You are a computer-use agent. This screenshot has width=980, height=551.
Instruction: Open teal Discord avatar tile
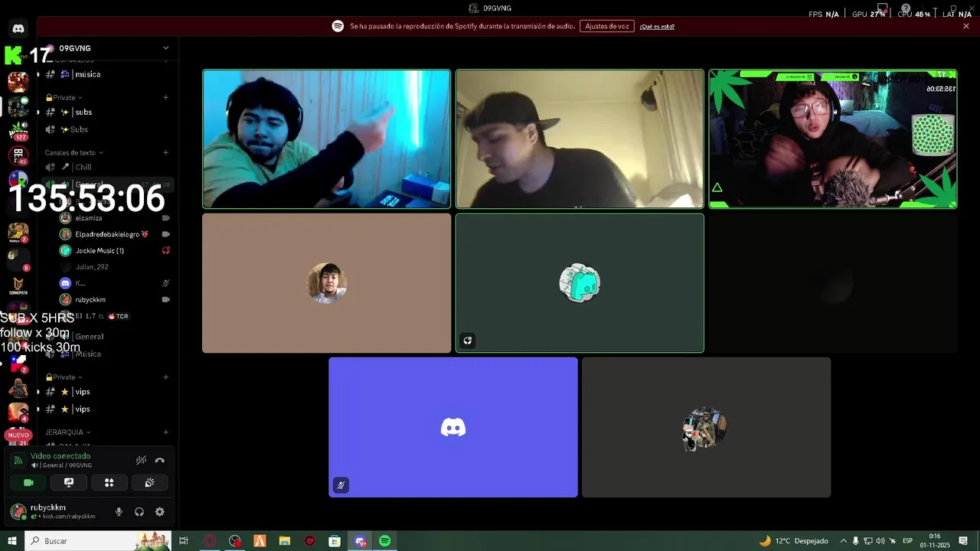pos(580,283)
